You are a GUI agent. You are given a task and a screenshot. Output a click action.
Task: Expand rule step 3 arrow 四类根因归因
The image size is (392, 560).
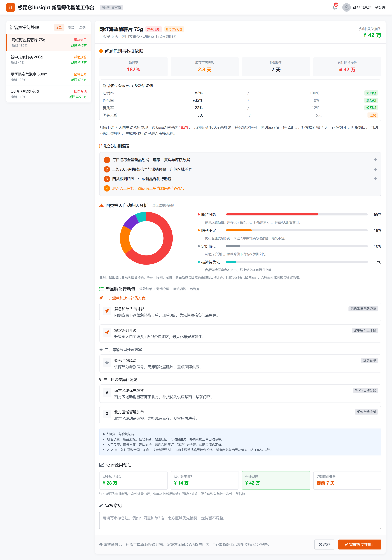pos(375,179)
